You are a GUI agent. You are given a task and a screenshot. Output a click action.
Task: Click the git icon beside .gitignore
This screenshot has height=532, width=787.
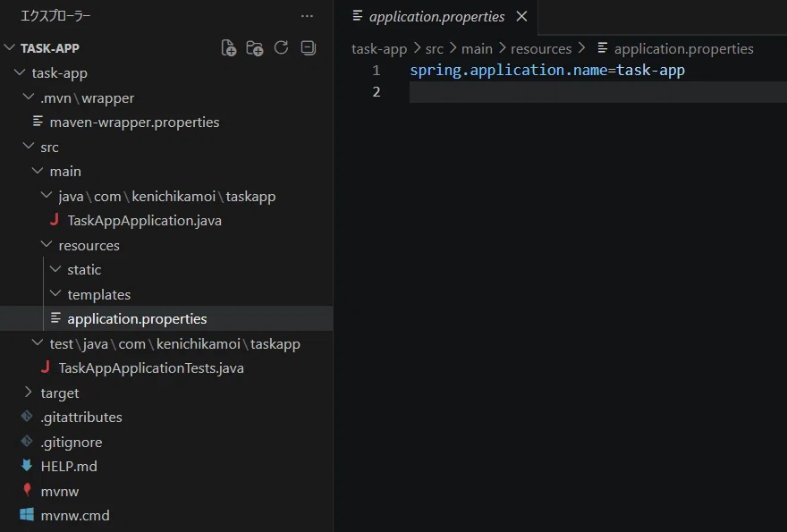pyautogui.click(x=27, y=441)
